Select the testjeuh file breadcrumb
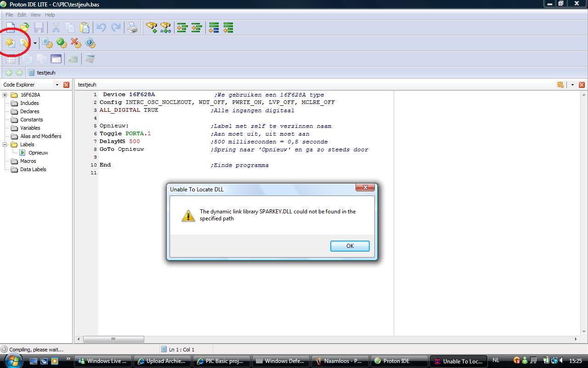This screenshot has width=588, height=368. click(42, 73)
